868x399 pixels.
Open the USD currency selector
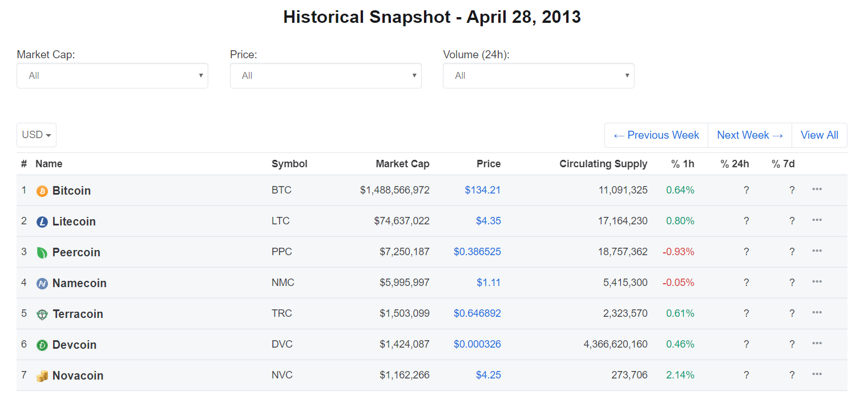coord(37,135)
